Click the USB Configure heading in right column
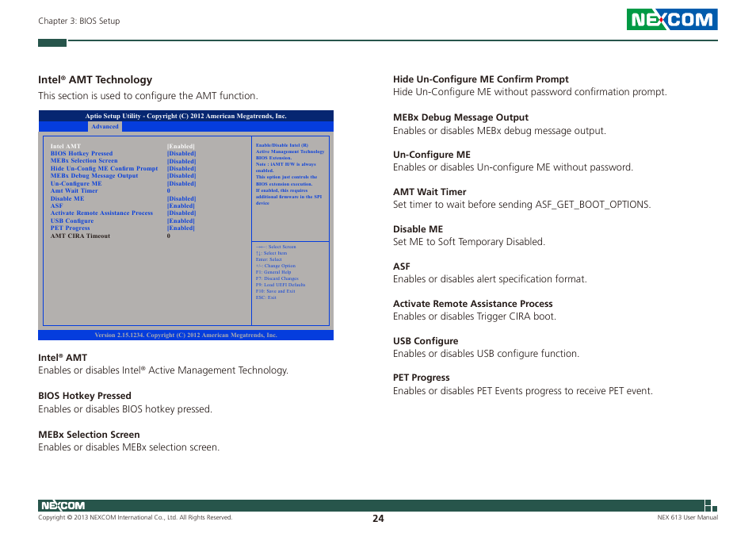756x533 pixels. tap(426, 340)
